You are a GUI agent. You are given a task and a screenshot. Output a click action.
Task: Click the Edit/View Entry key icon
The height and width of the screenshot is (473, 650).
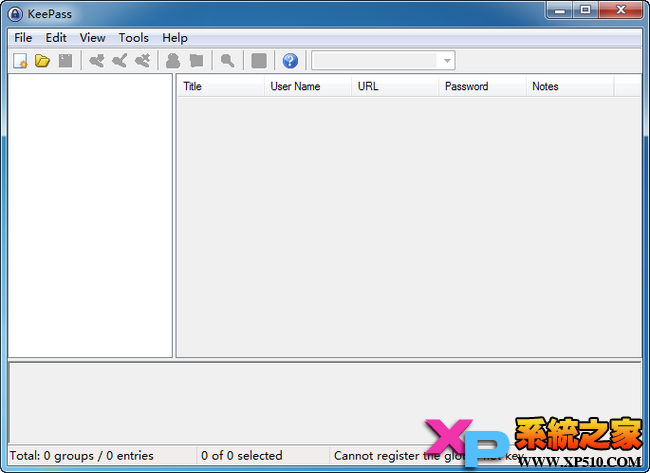(119, 61)
